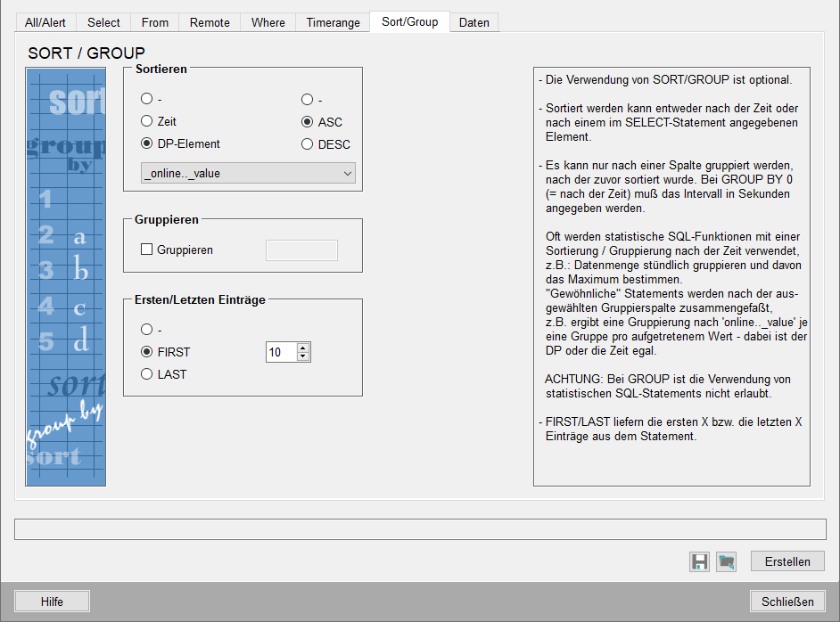Click the SQL statement text field
This screenshot has height=622, width=840.
point(420,529)
